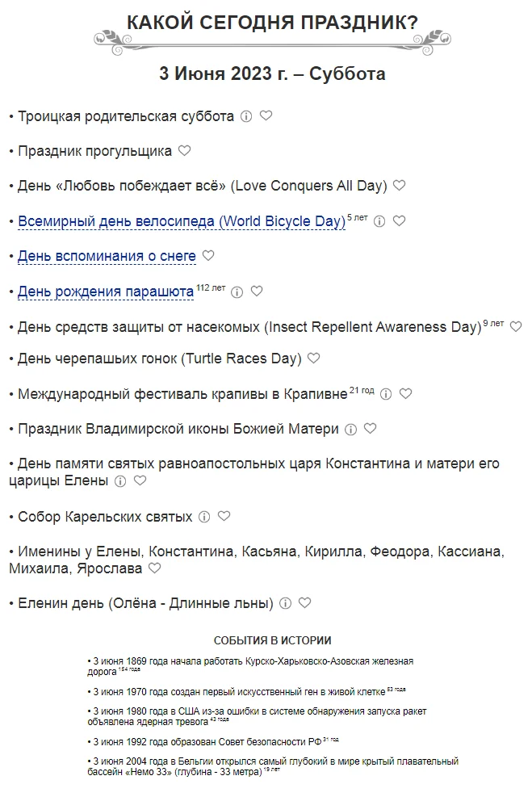Open Всемирный день велосипеда link
The width and height of the screenshot is (532, 801).
coord(182,221)
